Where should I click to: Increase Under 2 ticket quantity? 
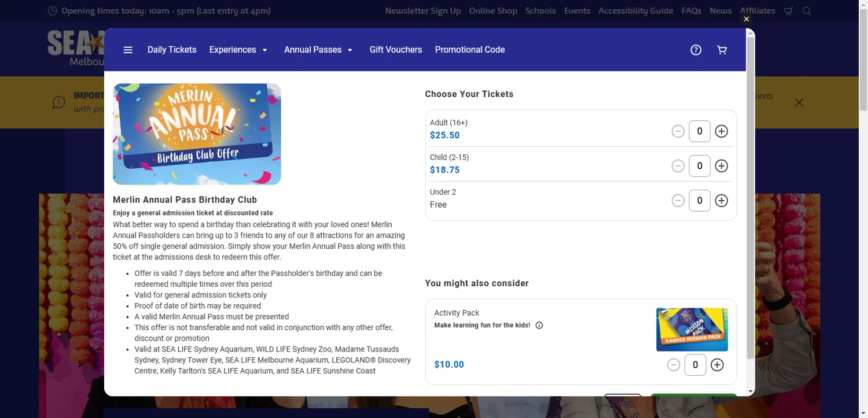click(722, 201)
